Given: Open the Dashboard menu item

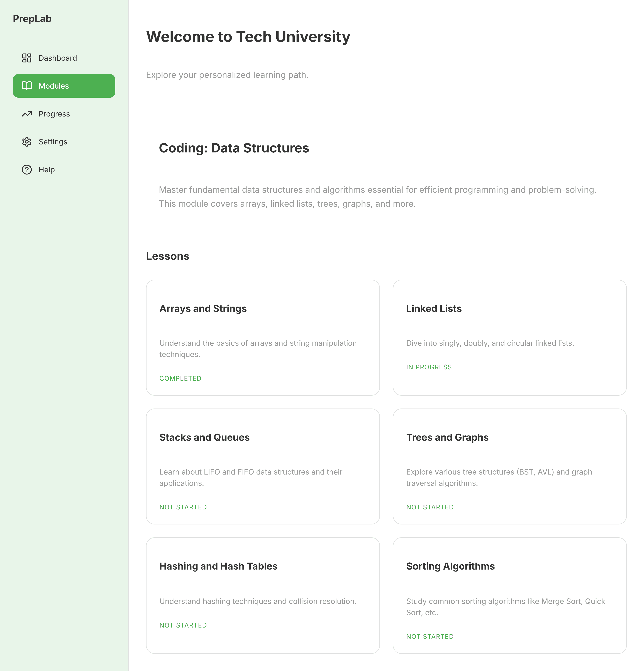Looking at the screenshot, I should pyautogui.click(x=58, y=58).
